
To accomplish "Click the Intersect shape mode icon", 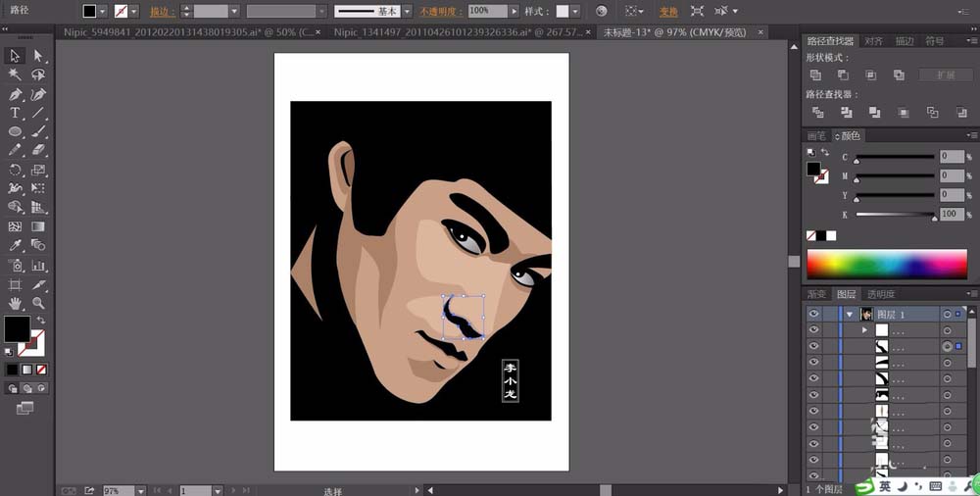I will [x=870, y=75].
